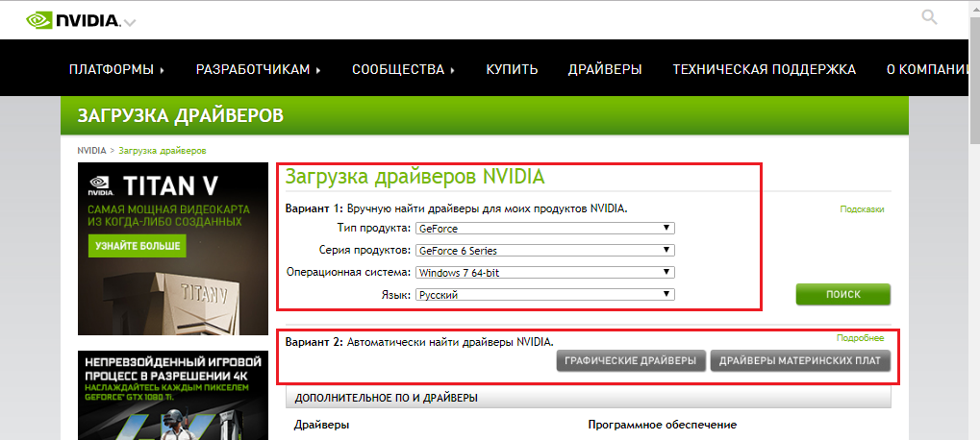Open ТЕХНИЧЕСКАЯ ПОДДЕРЖКА in navigation
Viewport: 980px width, 440px height.
765,69
